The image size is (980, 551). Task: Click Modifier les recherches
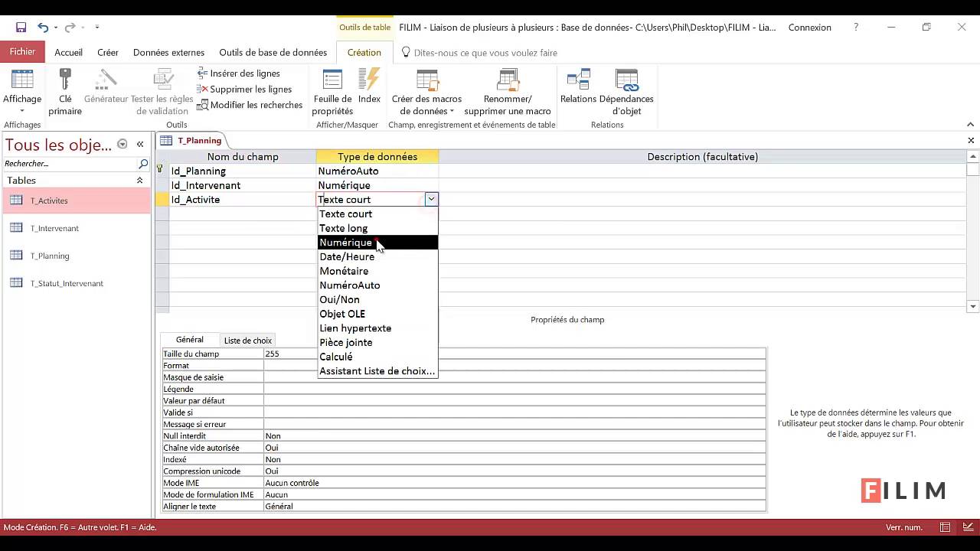(x=250, y=105)
